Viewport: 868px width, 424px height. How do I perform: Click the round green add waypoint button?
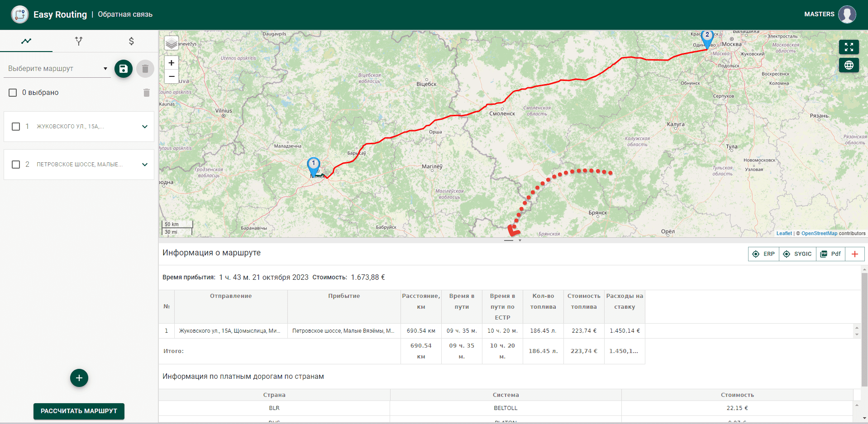79,378
